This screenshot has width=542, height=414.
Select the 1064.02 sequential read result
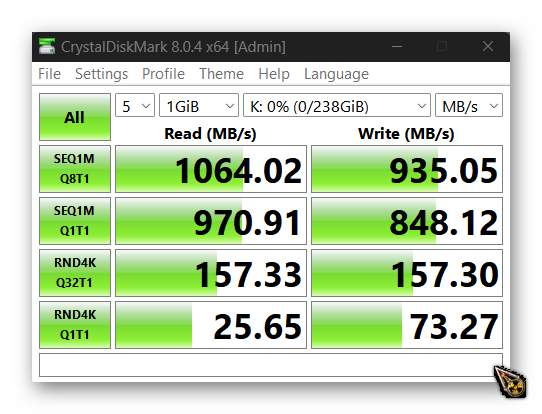click(x=211, y=169)
